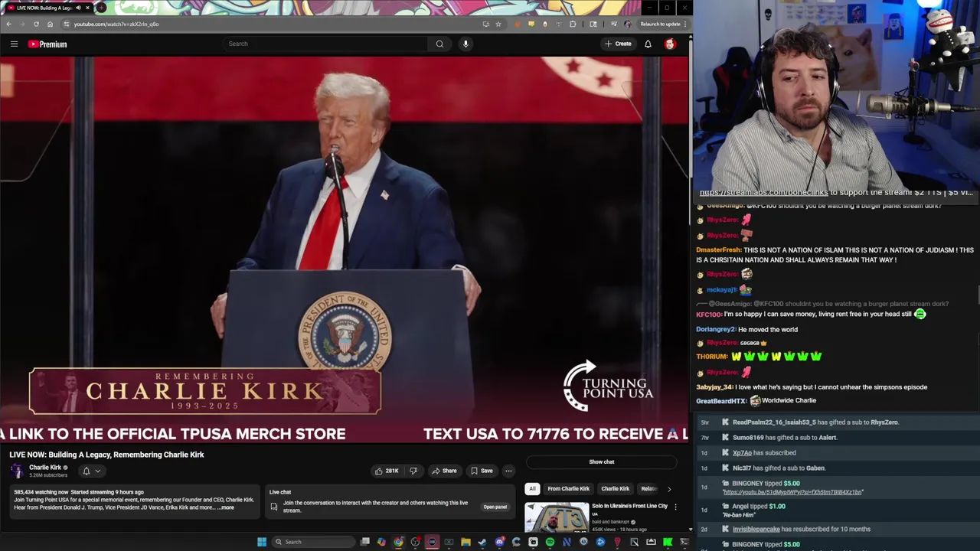This screenshot has height=551, width=980.
Task: Open YouTube notifications bell in header
Action: 648,44
